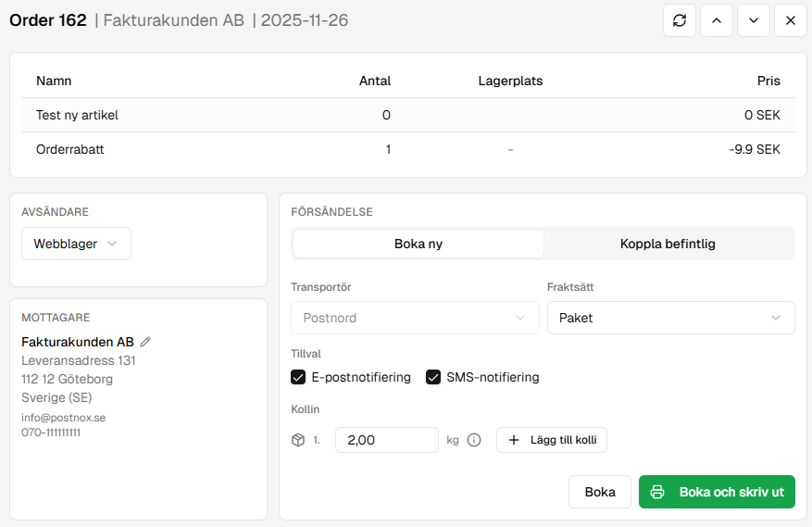Uncheck SMS-notifiering option

433,377
